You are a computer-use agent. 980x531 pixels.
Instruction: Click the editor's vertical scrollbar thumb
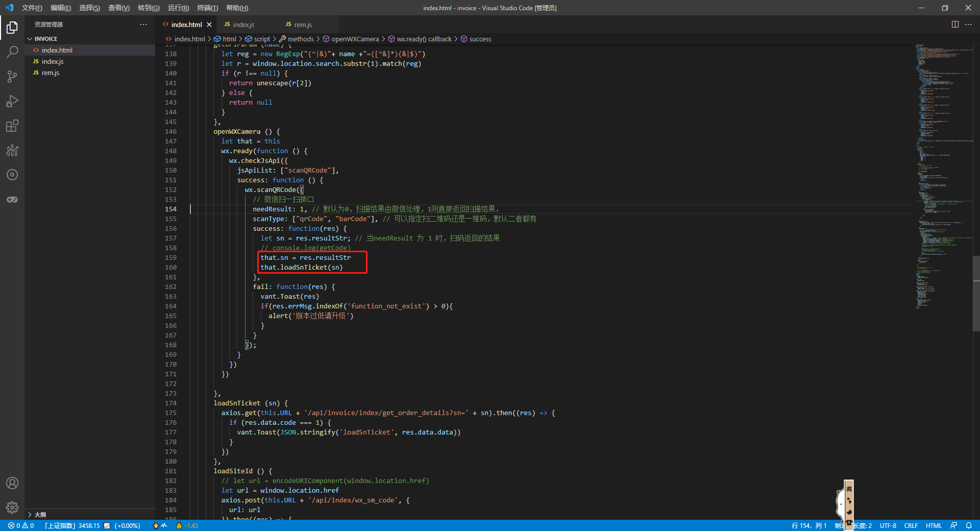click(976, 294)
